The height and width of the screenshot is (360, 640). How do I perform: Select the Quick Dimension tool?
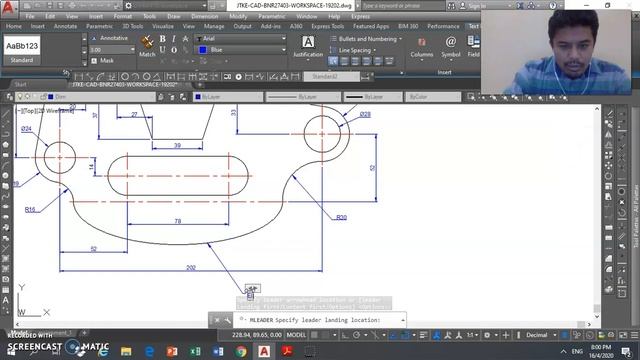pos(171,76)
